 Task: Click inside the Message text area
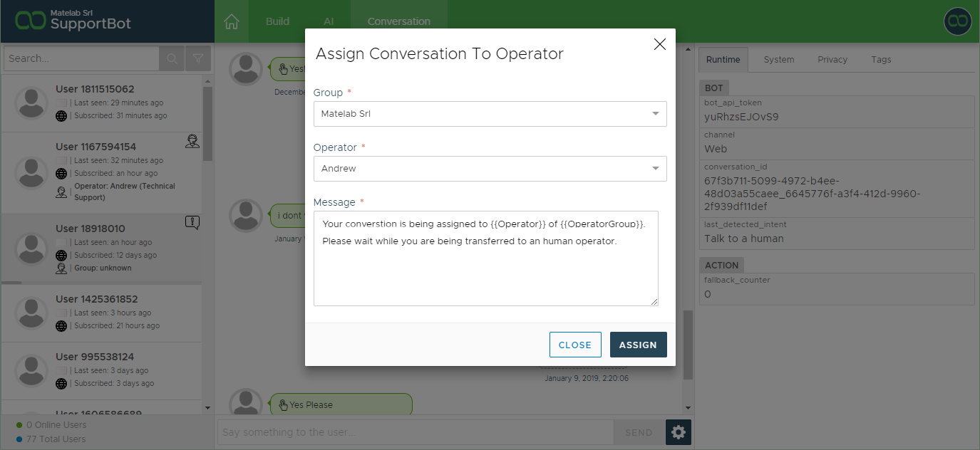pos(486,258)
